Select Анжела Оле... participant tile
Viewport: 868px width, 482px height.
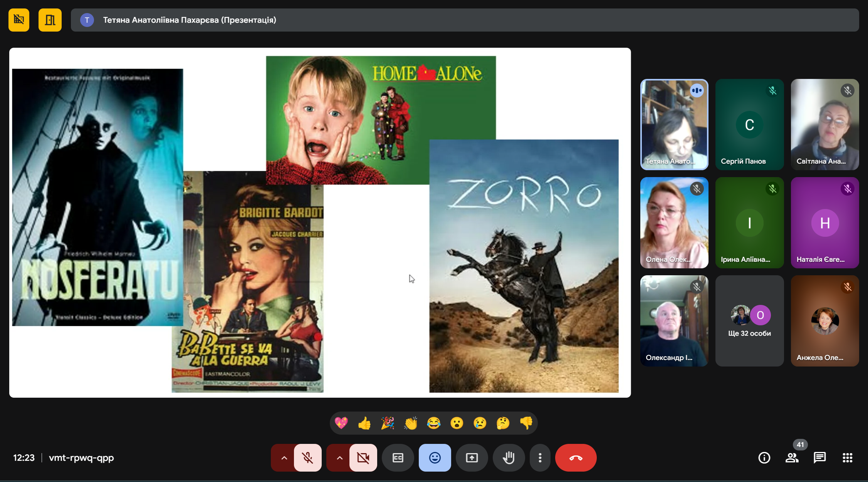click(x=825, y=321)
